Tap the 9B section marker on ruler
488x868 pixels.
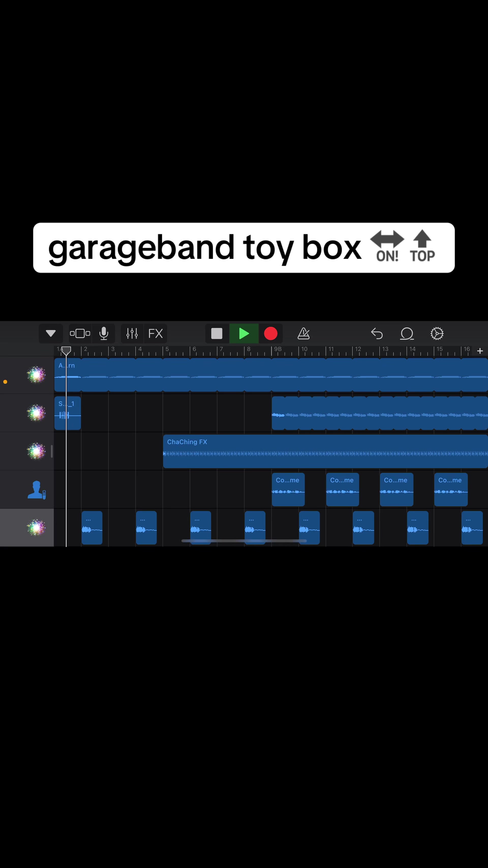coord(278,349)
